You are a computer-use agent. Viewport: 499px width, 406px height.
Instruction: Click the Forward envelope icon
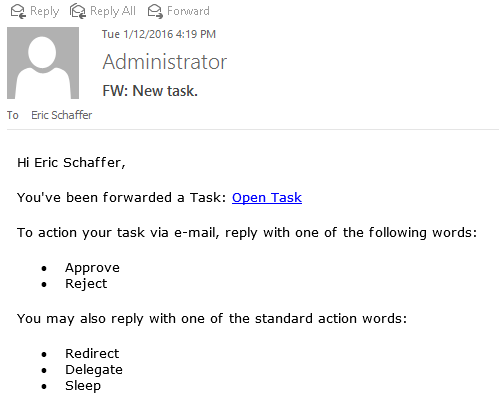[155, 11]
